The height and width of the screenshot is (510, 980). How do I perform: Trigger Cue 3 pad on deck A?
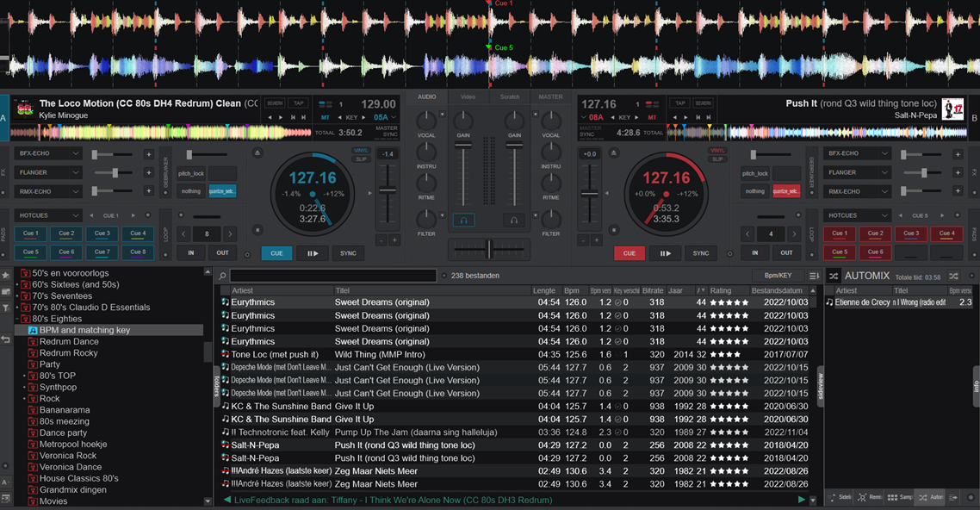(102, 233)
